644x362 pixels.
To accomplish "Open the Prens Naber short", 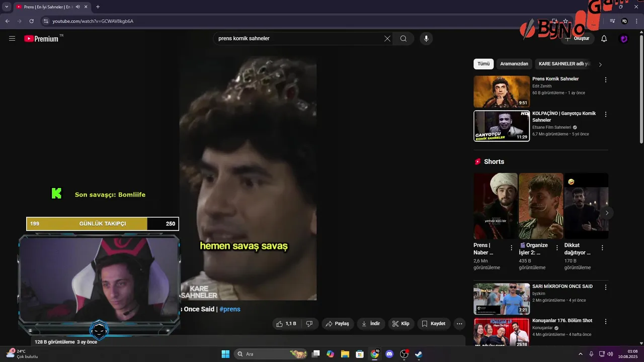I will tap(496, 206).
